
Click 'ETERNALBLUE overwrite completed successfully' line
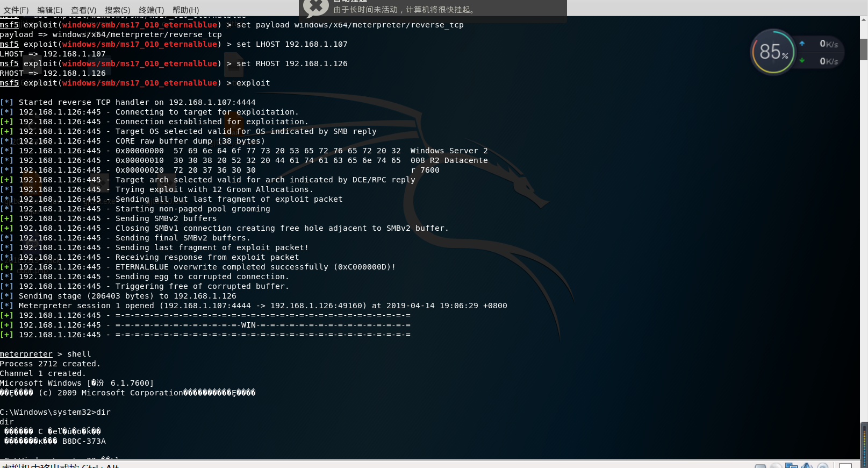click(198, 267)
